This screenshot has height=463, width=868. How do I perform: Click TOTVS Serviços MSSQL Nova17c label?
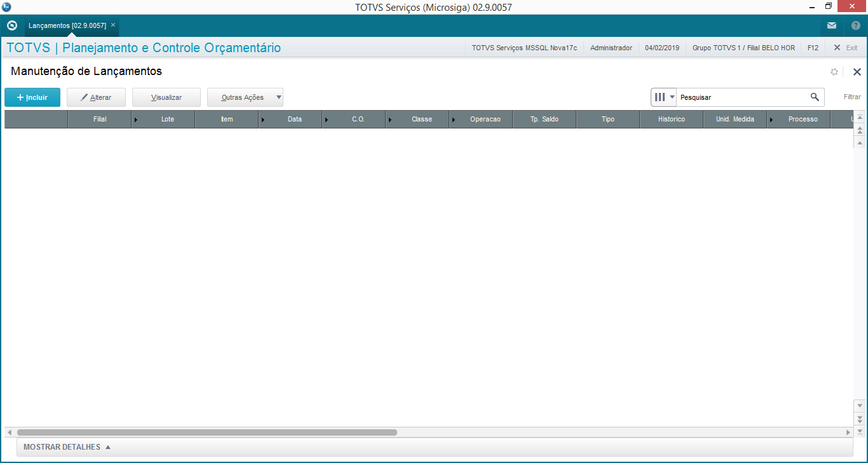tap(524, 48)
